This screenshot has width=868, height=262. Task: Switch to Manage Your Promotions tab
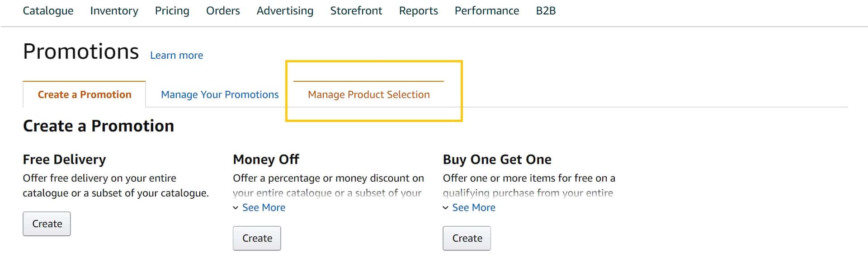[x=220, y=94]
